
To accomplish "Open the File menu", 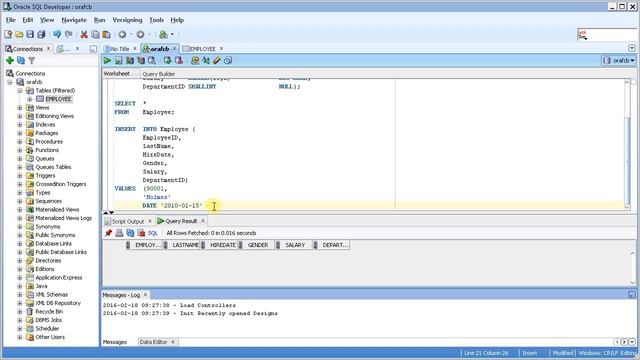I will (11, 20).
